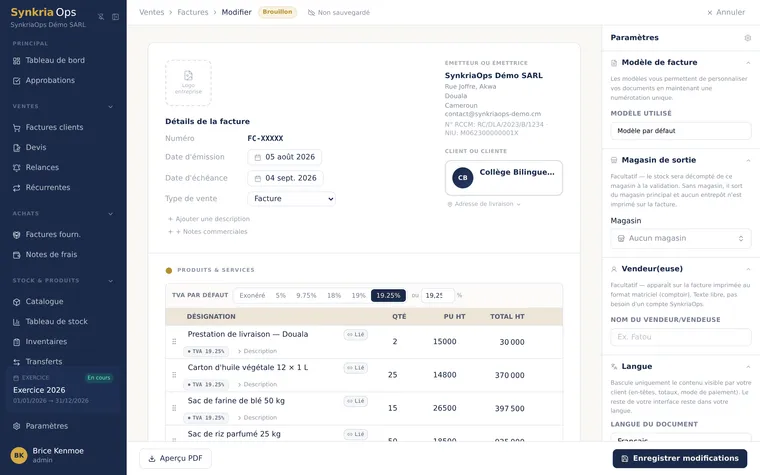Click the Catalogue box icon
The height and width of the screenshot is (475, 760).
[x=16, y=302]
